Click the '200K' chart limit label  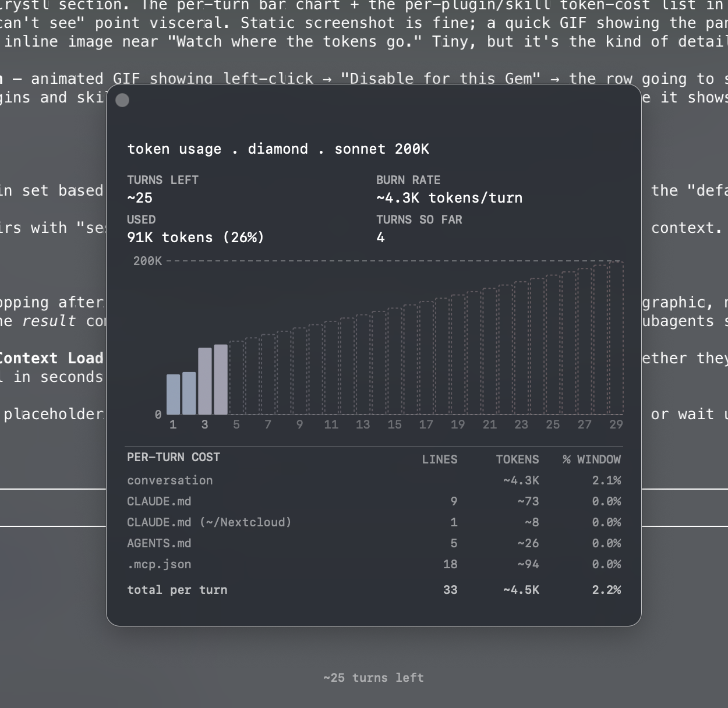tap(147, 261)
